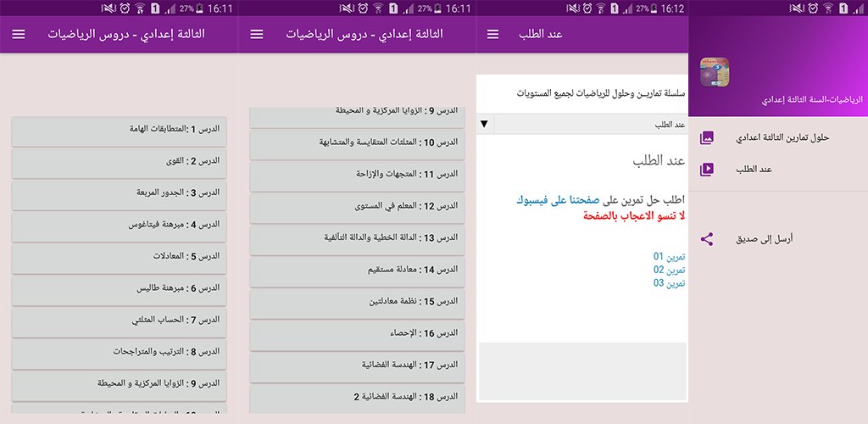
Task: Open lesson الدرس 1 المتطابقات الهامة
Action: coord(119,131)
